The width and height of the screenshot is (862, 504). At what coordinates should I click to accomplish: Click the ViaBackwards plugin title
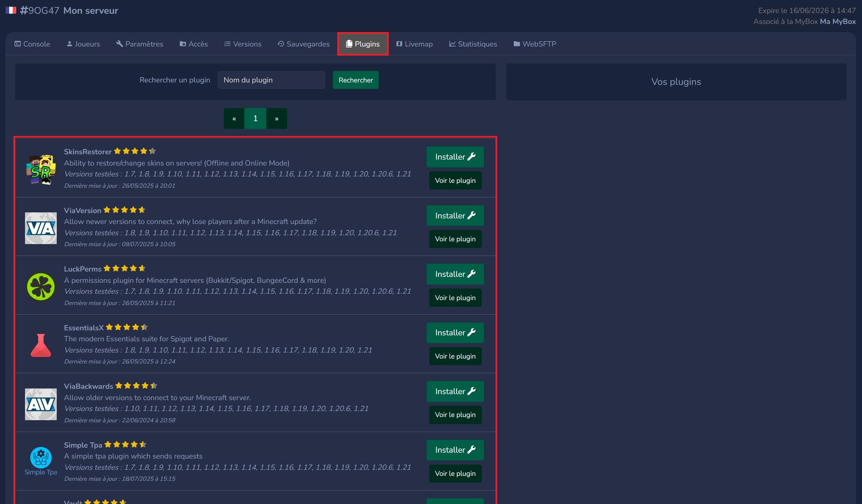pos(88,386)
